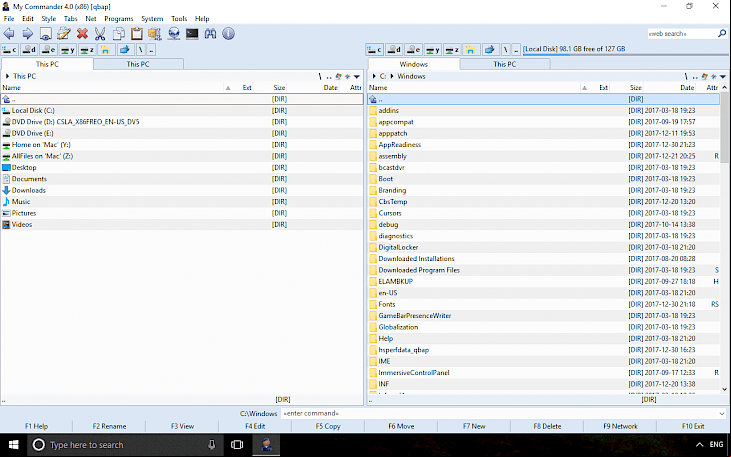Expand the command line history dropdown
The width and height of the screenshot is (731, 457).
click(722, 414)
